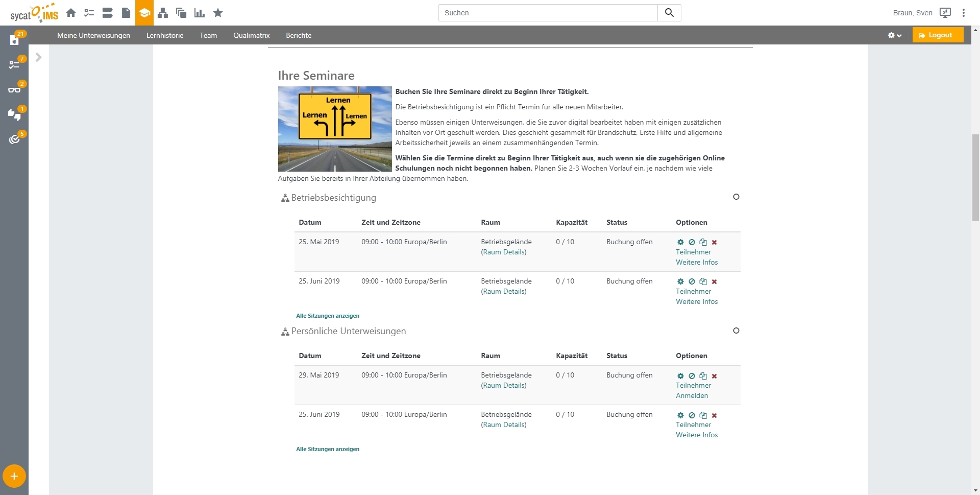980x495 pixels.
Task: Delete the 25. Mai 2019 session
Action: pyautogui.click(x=715, y=242)
